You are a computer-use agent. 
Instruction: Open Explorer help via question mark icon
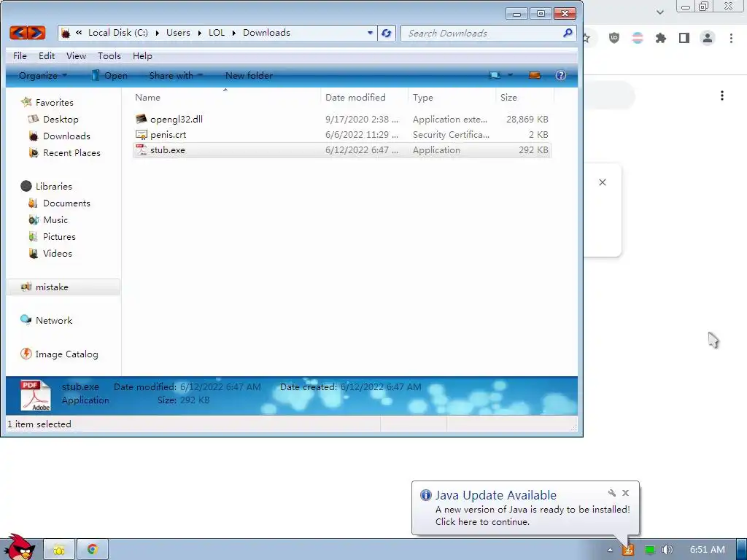pyautogui.click(x=561, y=75)
